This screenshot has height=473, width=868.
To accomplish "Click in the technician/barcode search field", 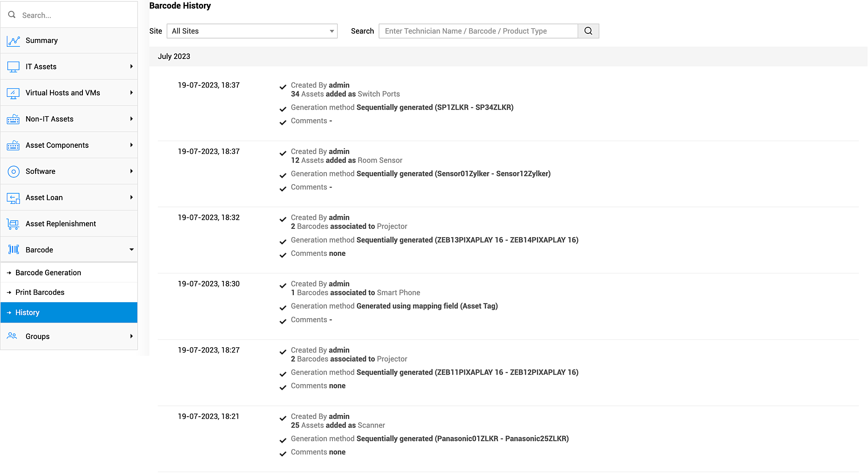I will pyautogui.click(x=478, y=31).
